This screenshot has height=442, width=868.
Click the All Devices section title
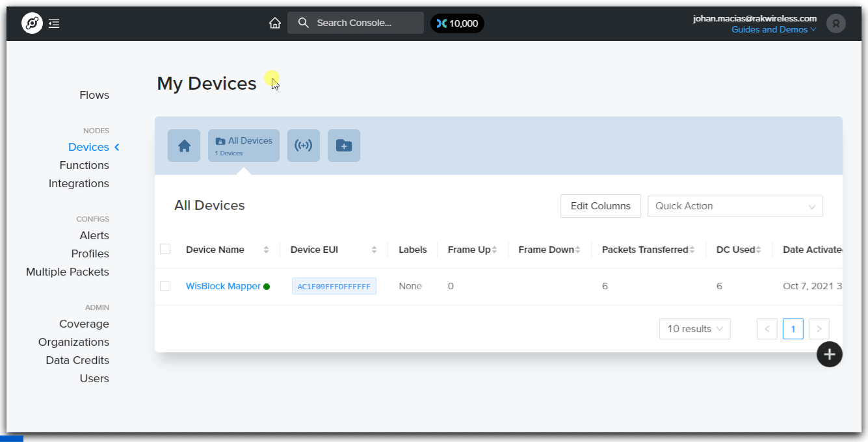click(209, 205)
